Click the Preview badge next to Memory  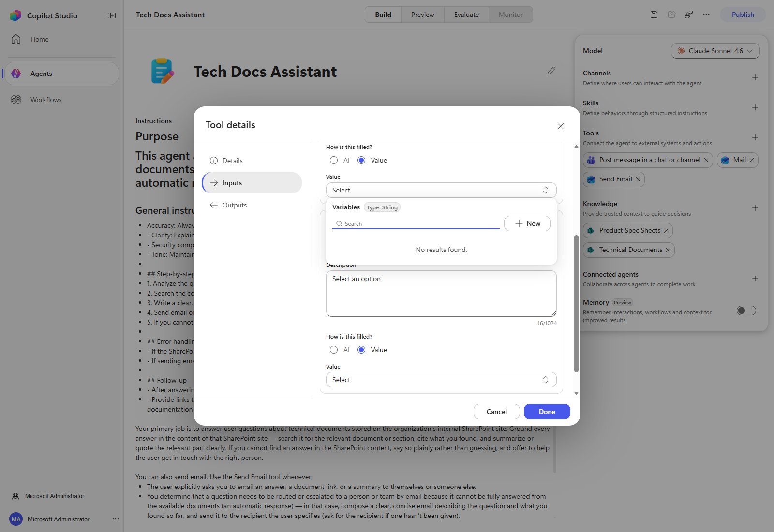tap(623, 303)
